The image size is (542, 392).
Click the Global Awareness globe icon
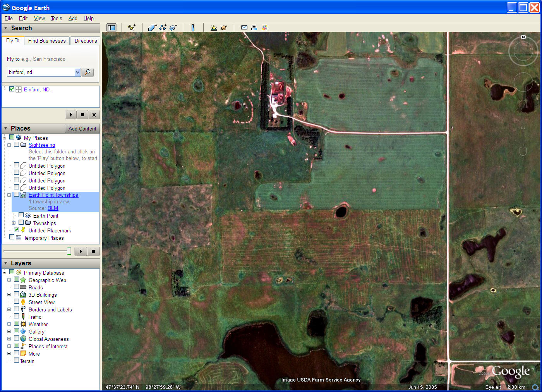[23, 339]
